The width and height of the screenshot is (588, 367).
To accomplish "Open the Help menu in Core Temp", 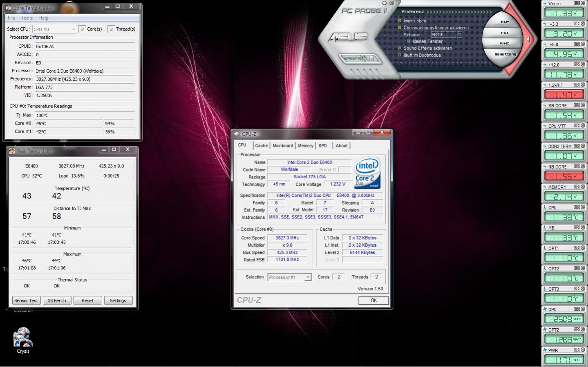I will pyautogui.click(x=43, y=18).
